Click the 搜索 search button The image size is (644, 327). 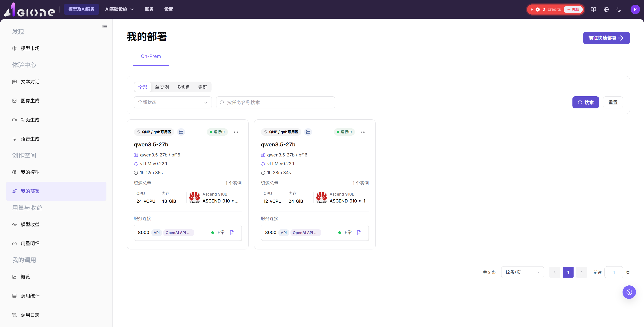585,102
